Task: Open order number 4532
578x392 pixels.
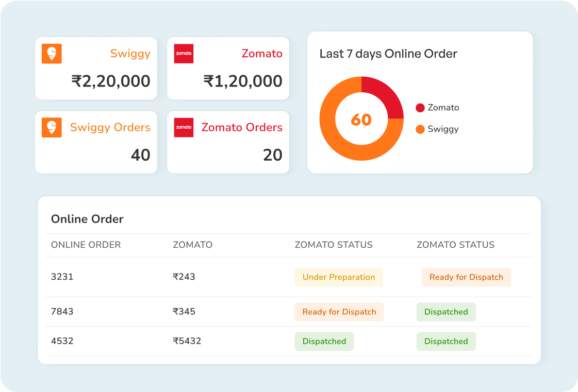Action: [x=62, y=341]
